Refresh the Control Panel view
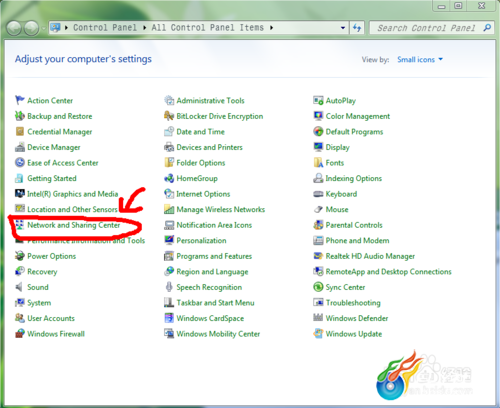The width and height of the screenshot is (500, 408). [357, 28]
